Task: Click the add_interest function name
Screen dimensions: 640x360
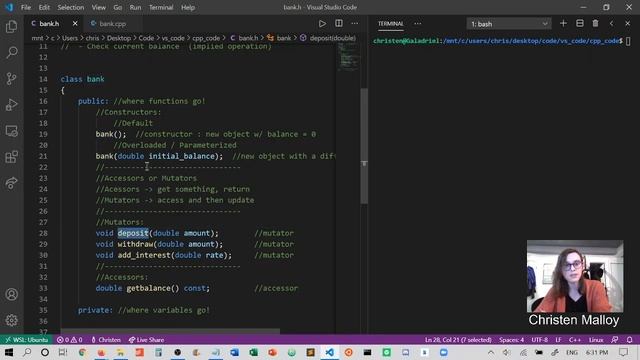Action: (144, 255)
